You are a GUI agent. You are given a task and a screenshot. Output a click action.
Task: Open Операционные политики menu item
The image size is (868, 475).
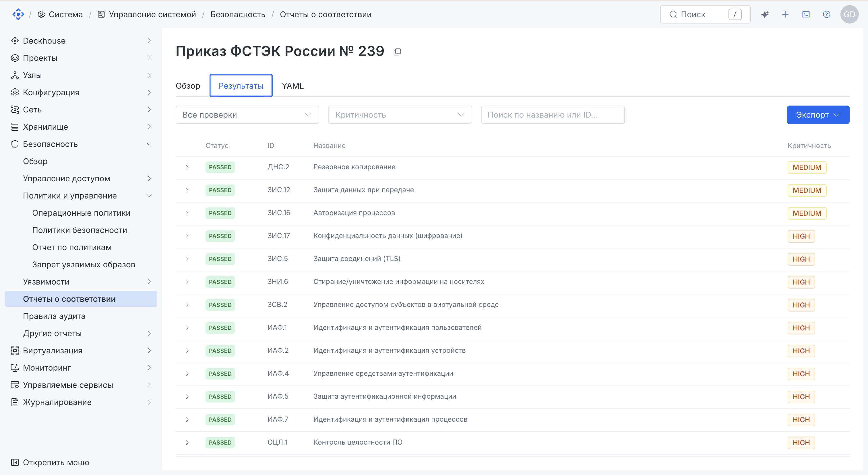pos(81,213)
